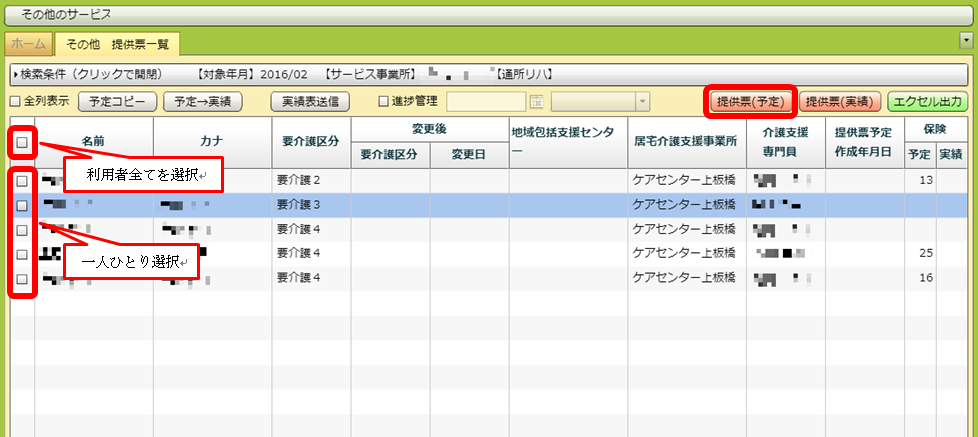The width and height of the screenshot is (978, 437).
Task: Switch to the ホーム tab
Action: pos(27,44)
